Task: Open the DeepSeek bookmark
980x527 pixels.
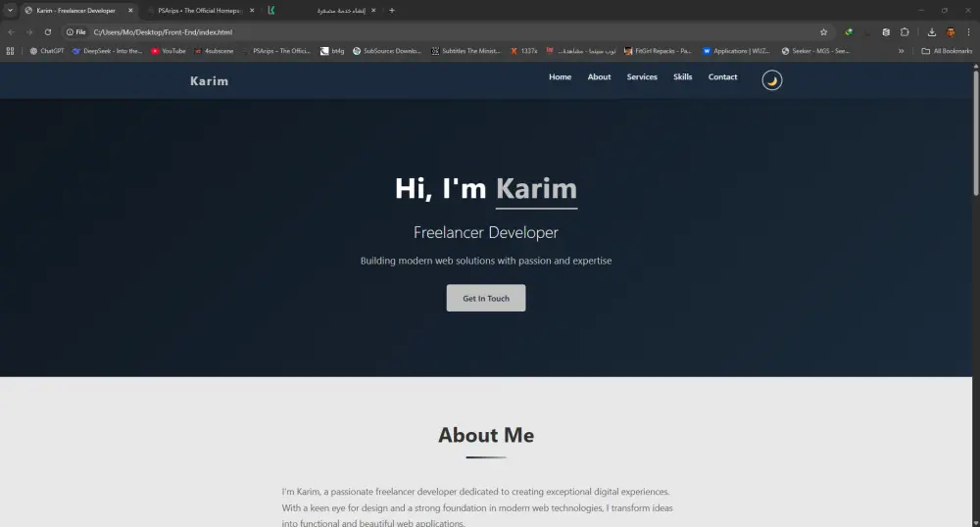Action: pyautogui.click(x=108, y=51)
